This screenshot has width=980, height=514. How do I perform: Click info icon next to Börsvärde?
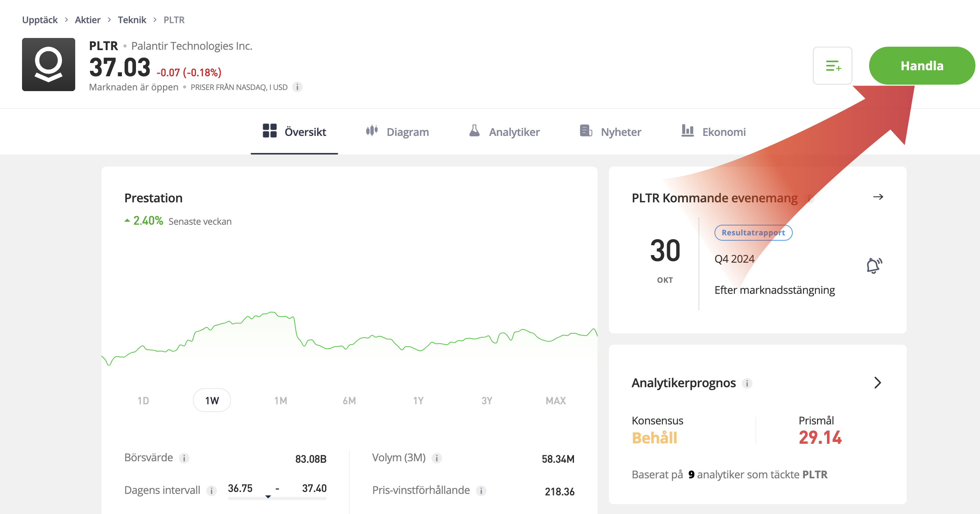pos(184,458)
